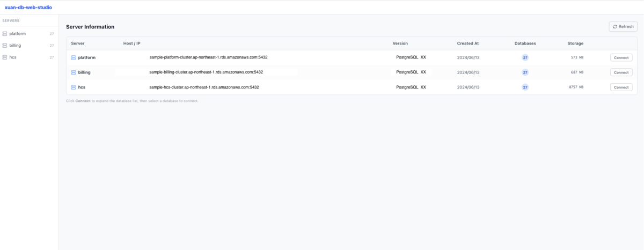Image resolution: width=644 pixels, height=250 pixels.
Task: Connect to the billing server
Action: coord(621,72)
